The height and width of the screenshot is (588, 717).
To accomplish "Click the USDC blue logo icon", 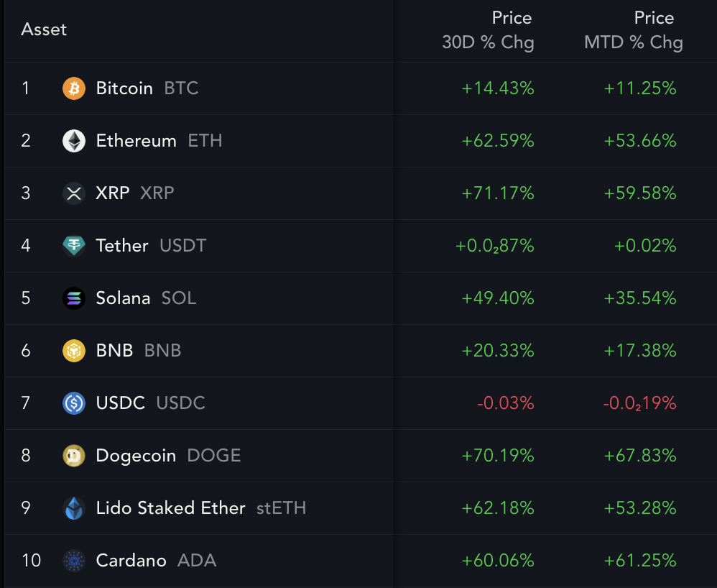I will [x=74, y=403].
